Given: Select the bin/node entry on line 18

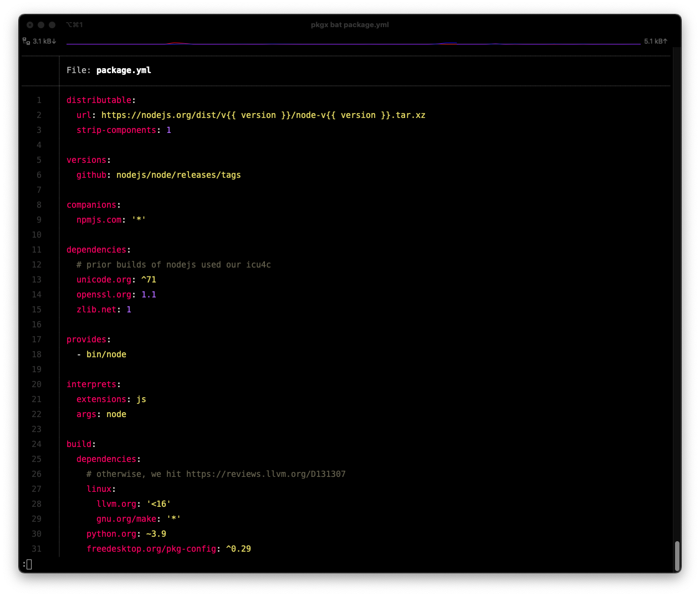Looking at the screenshot, I should (106, 354).
